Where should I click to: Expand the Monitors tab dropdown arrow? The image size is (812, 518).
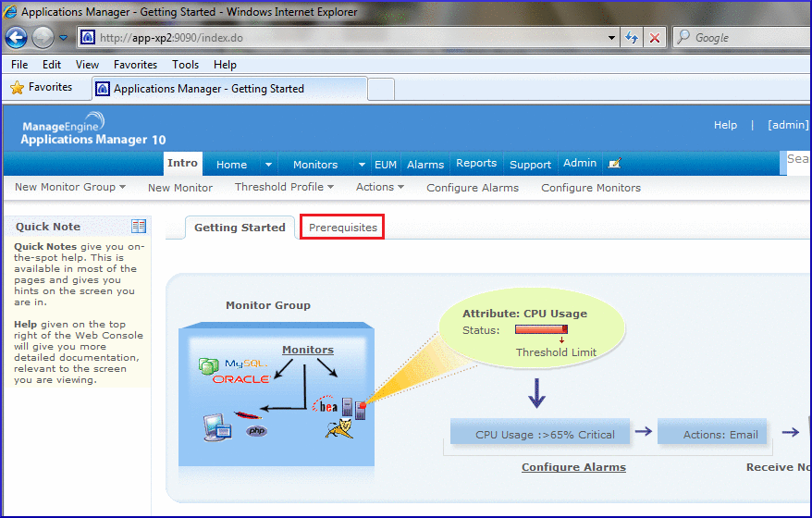coord(362,165)
